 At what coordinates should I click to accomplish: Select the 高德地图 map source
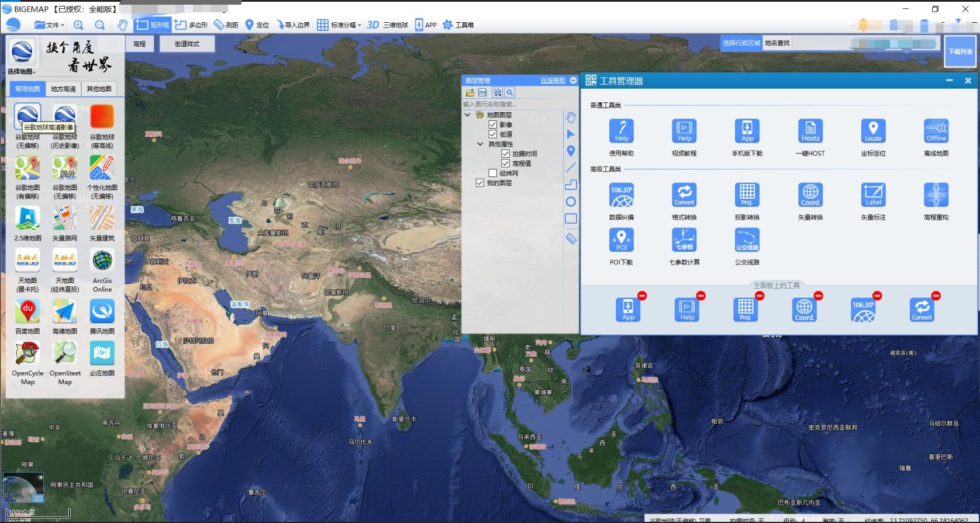(65, 312)
